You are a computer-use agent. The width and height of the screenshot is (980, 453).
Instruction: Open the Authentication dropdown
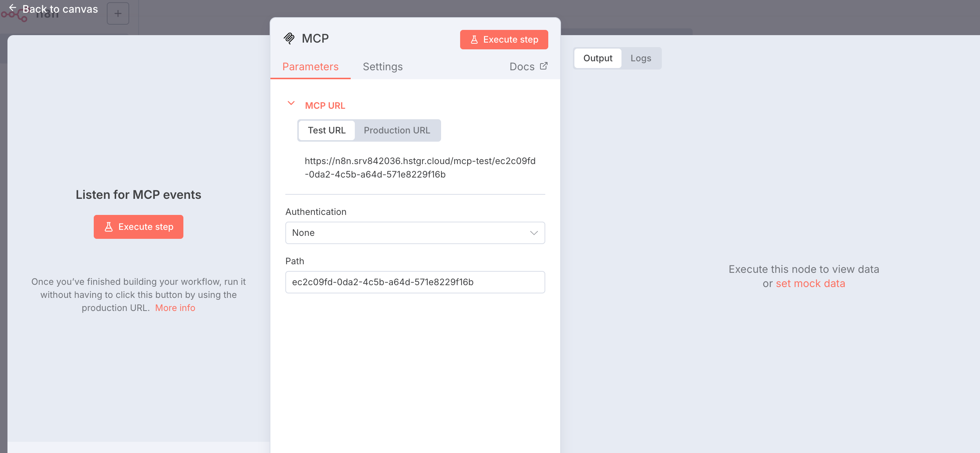pos(415,232)
